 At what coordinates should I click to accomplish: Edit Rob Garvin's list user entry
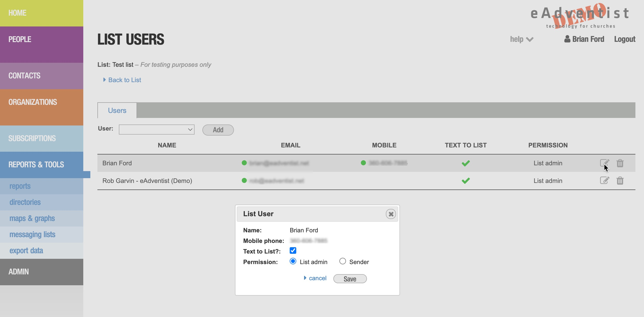coord(604,180)
